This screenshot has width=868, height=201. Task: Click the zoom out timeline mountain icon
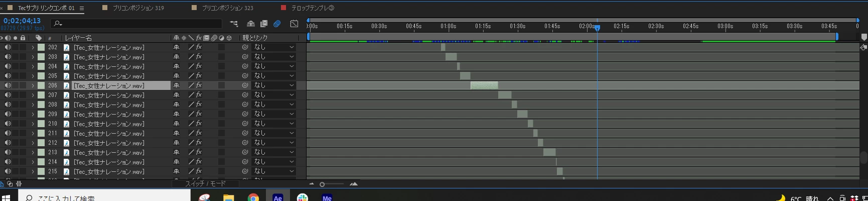pyautogui.click(x=311, y=184)
